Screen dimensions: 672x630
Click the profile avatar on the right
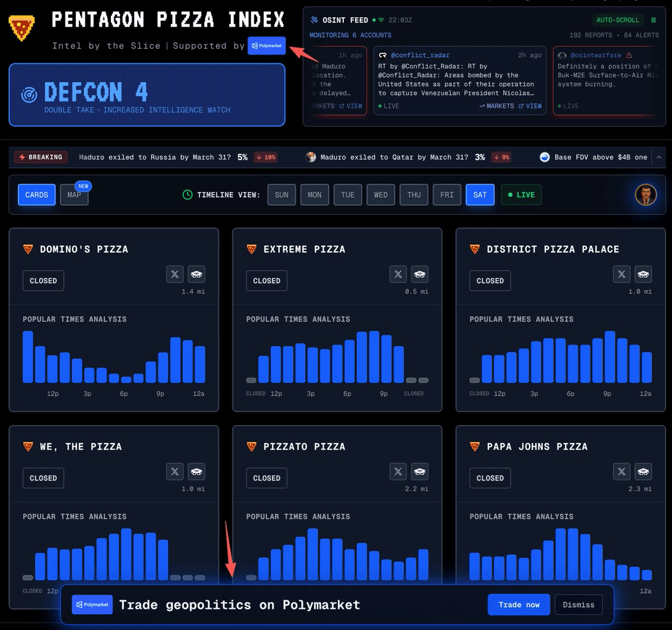(645, 195)
